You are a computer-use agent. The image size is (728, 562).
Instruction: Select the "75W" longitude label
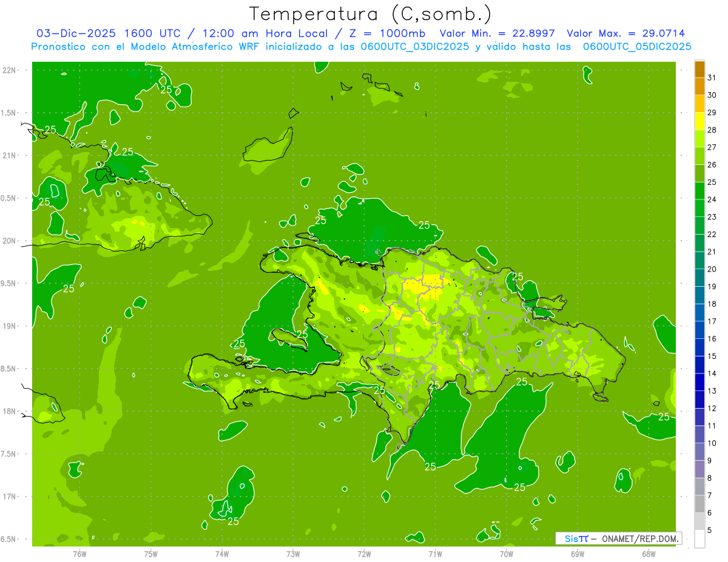point(150,554)
